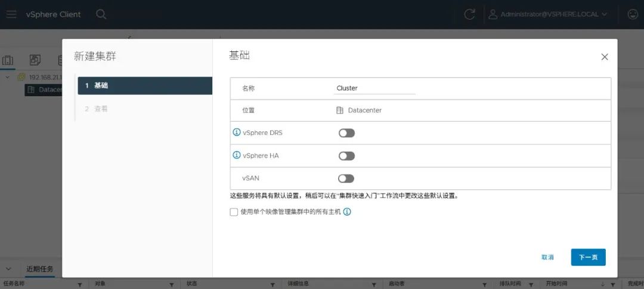The width and height of the screenshot is (644, 289).
Task: Filter the 详细信息 column
Action: click(374, 284)
